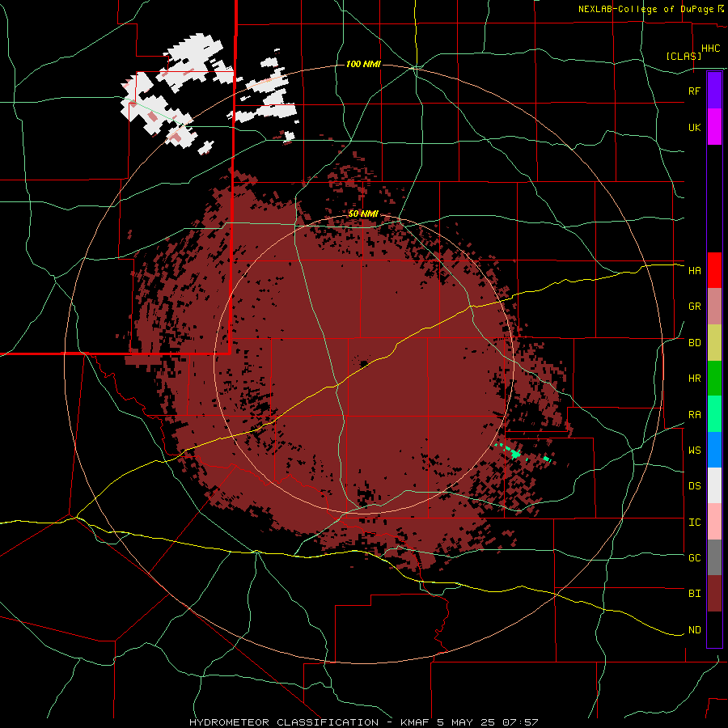Pick the HR green legend swatch
Viewport: 728px width, 728px height.
714,378
